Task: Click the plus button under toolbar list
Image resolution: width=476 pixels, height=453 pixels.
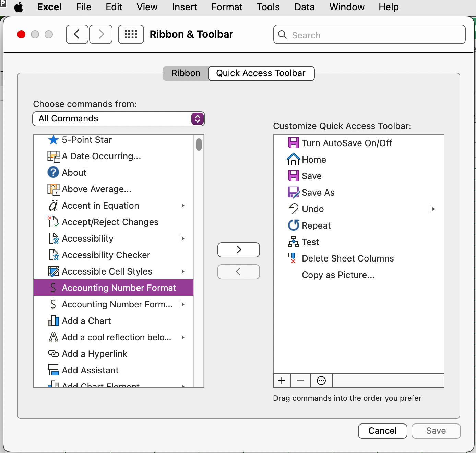Action: 282,381
